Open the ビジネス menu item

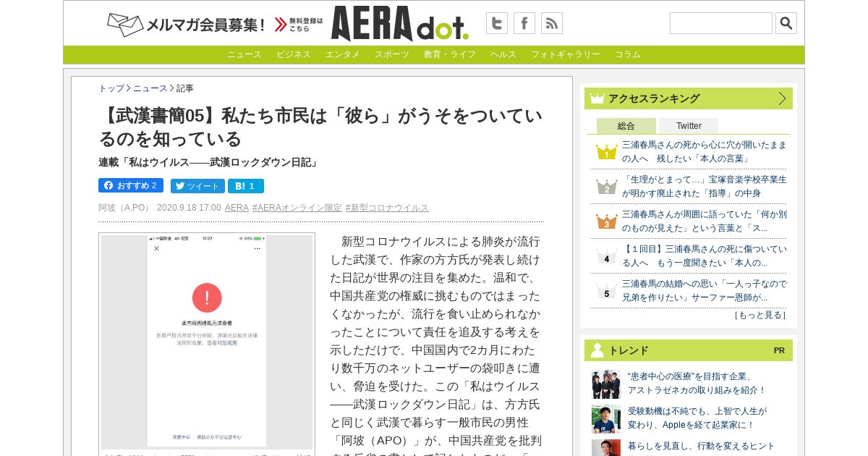[294, 55]
